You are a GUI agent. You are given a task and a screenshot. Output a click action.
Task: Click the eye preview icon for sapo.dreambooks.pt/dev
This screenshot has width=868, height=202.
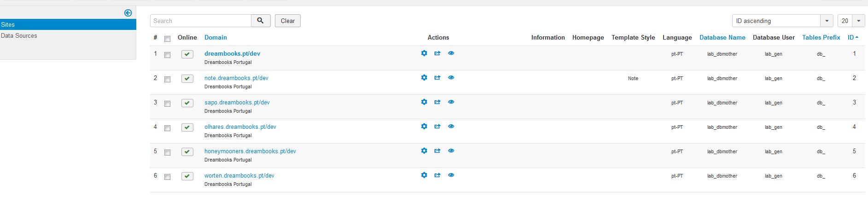(x=451, y=102)
